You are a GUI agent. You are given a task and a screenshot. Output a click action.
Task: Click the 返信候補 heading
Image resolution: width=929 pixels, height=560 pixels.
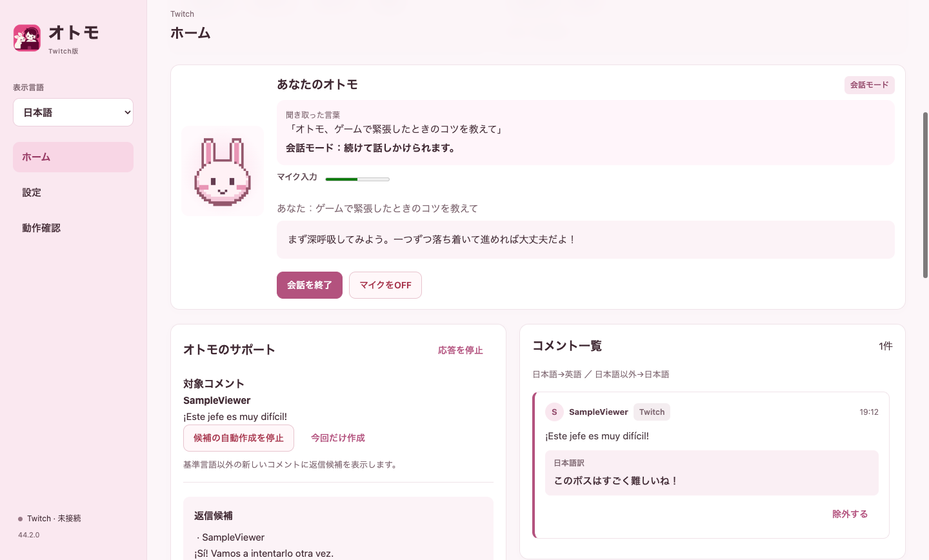[214, 516]
